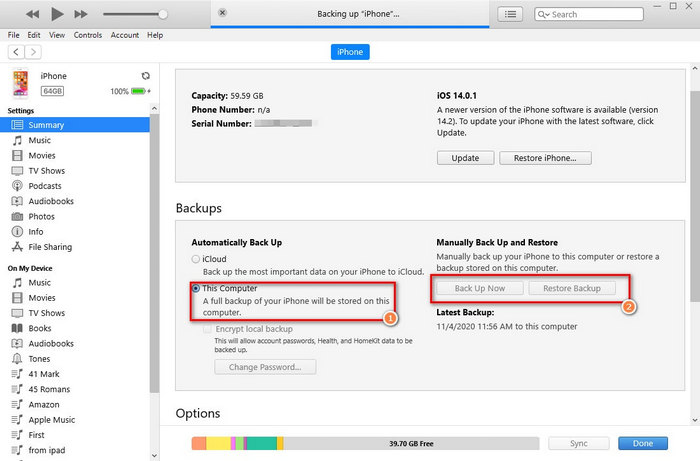
Task: Open the View menu
Action: point(57,35)
